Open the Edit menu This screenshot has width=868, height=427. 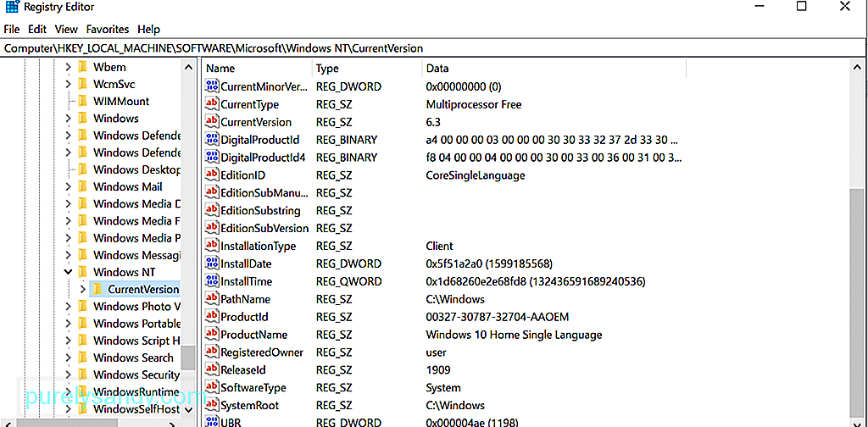[x=37, y=30]
